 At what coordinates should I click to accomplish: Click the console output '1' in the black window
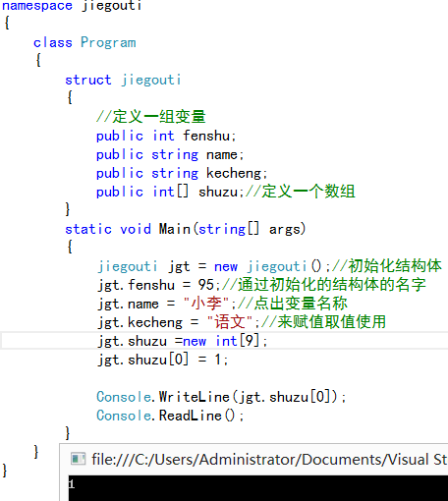coord(72,484)
